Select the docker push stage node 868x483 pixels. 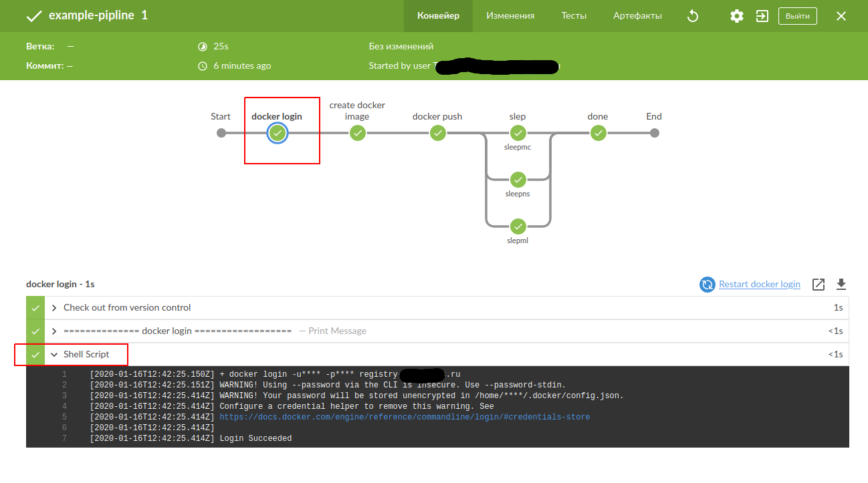(438, 133)
